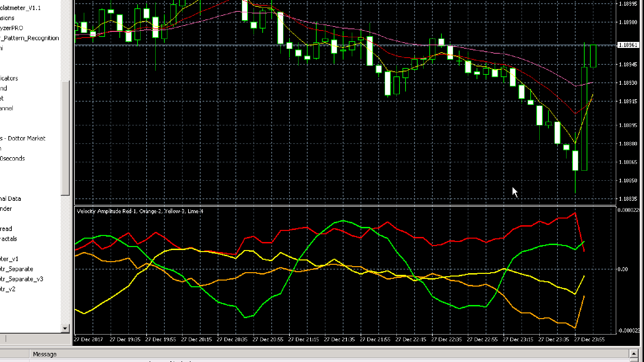Screen dimensions: 644x362
Task: Select the Pattern_Recognition indicator entry
Action: pyautogui.click(x=30, y=38)
